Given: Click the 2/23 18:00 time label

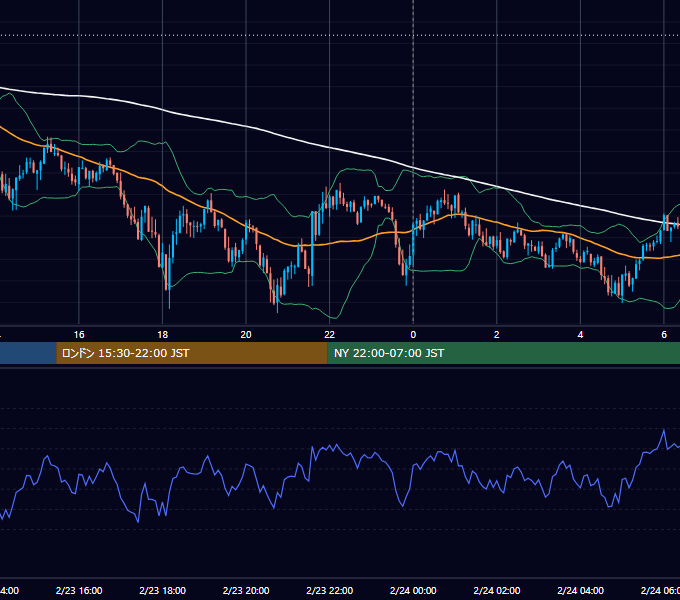Looking at the screenshot, I should coord(163,590).
